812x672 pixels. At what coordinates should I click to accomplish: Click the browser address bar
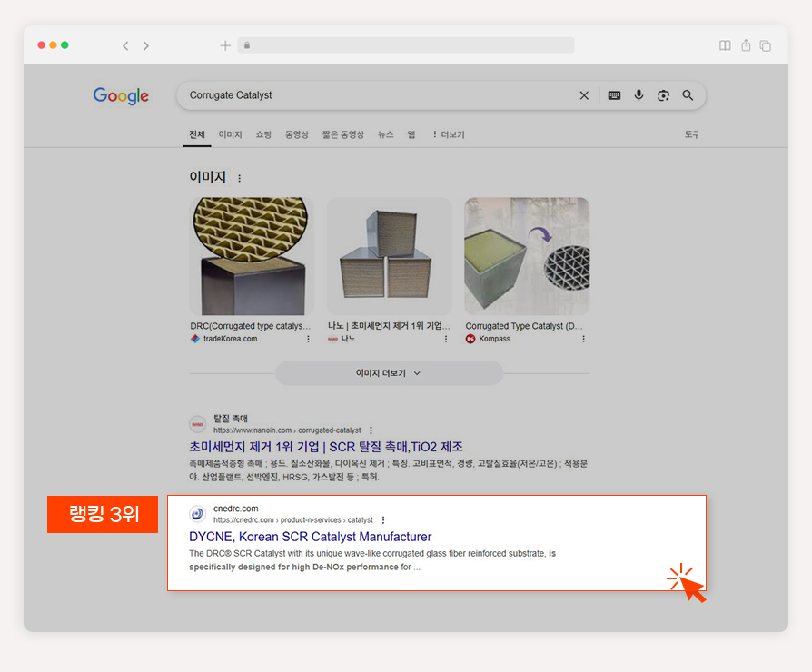tap(406, 45)
